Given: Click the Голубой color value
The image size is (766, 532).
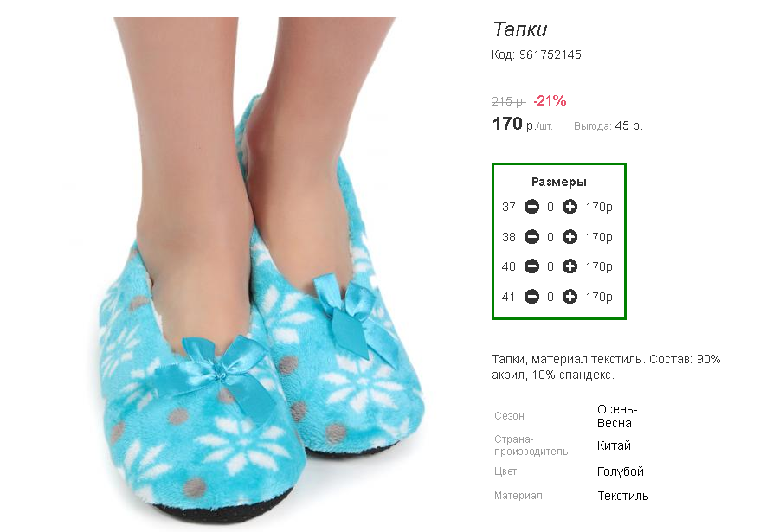Looking at the screenshot, I should (x=621, y=472).
